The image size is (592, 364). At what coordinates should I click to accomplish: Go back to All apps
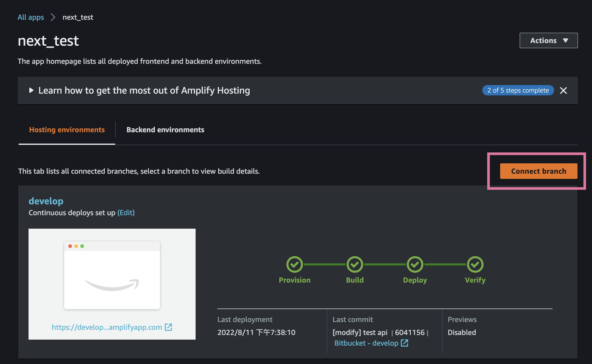[x=31, y=17]
